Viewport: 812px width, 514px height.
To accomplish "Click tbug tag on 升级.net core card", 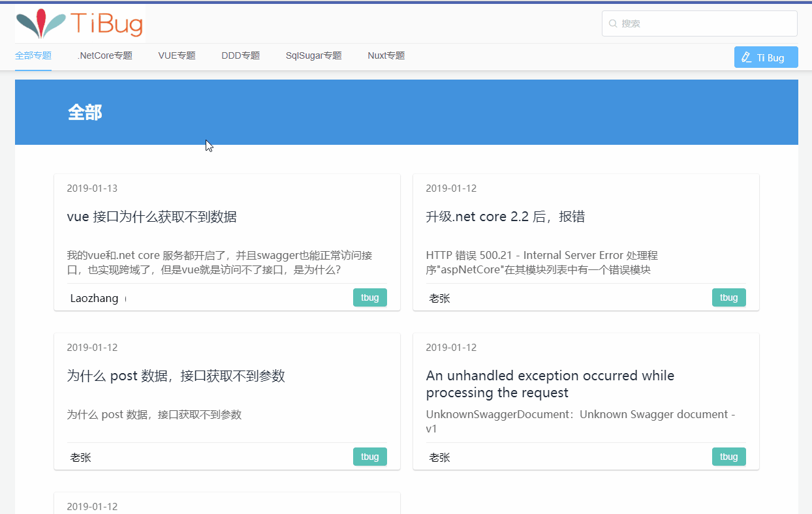I will tap(729, 297).
